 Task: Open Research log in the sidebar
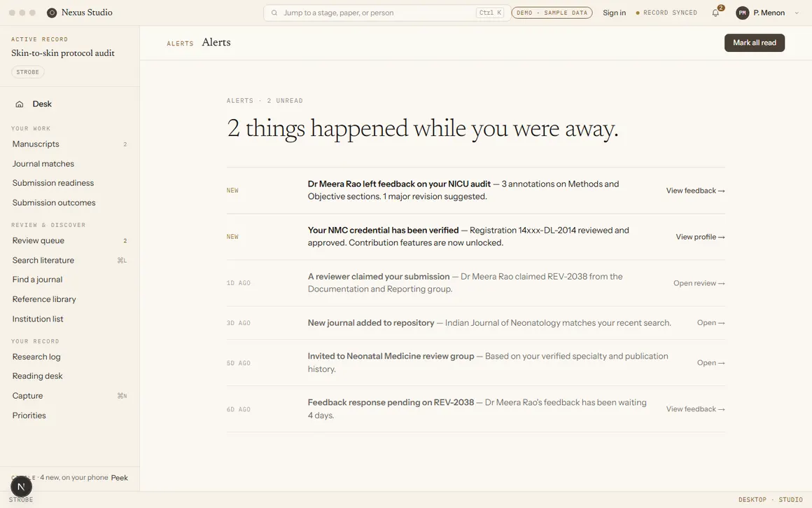[70, 357]
